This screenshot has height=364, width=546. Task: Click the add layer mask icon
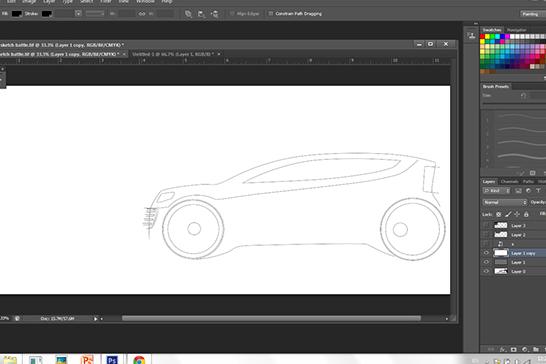[x=514, y=349]
